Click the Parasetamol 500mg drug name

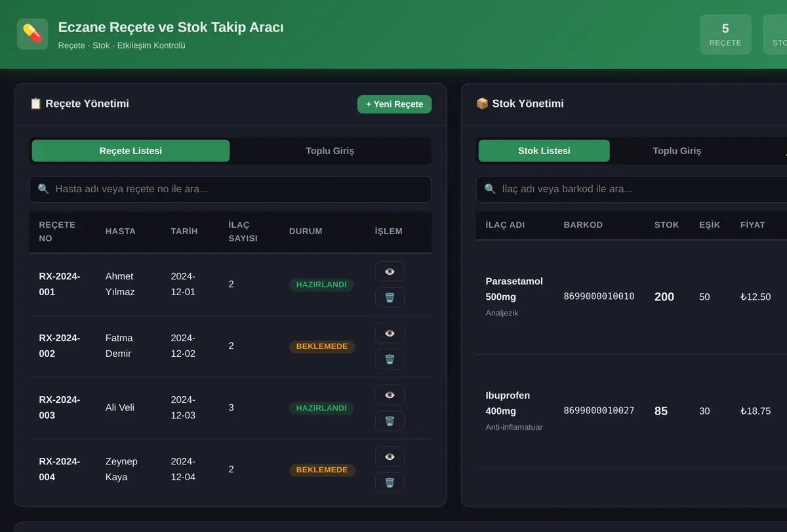click(x=514, y=289)
